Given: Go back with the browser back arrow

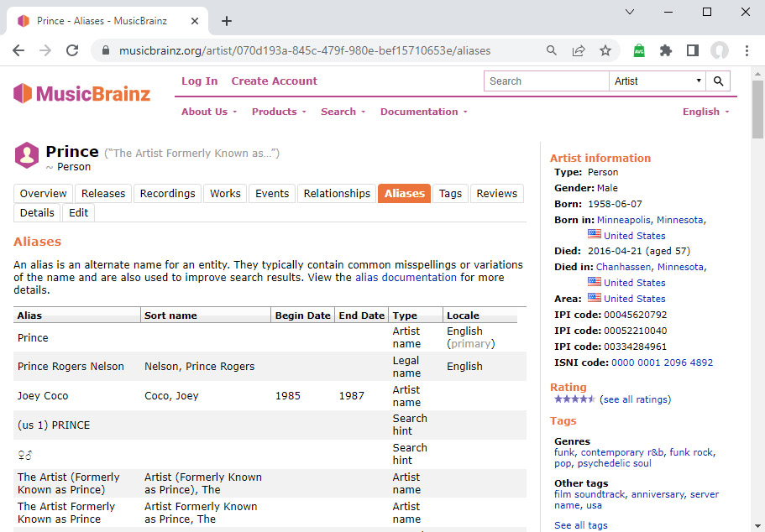Looking at the screenshot, I should 18,50.
